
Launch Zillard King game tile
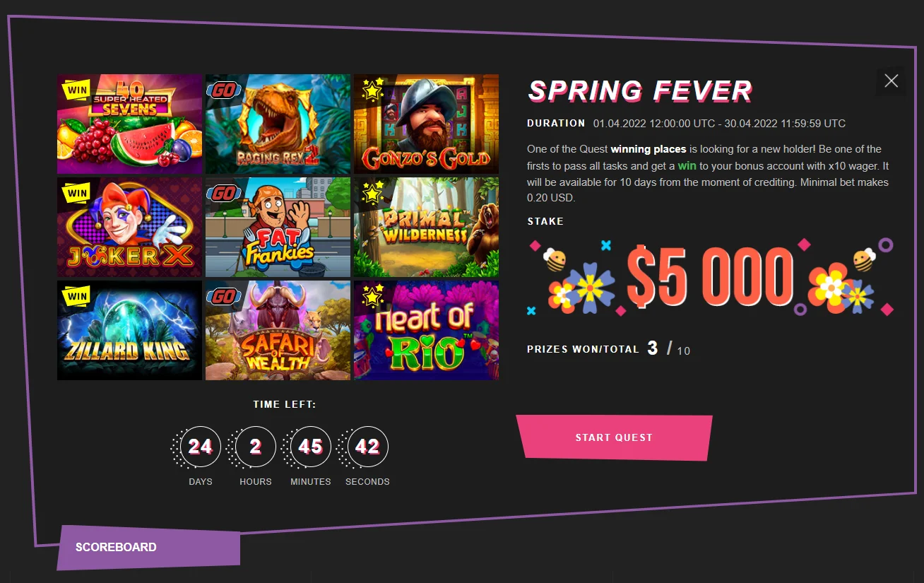pos(130,330)
